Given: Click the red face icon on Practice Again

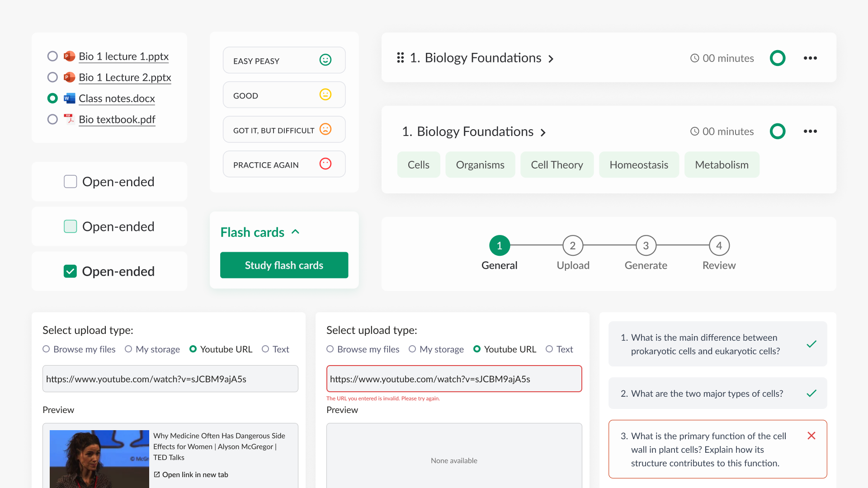Looking at the screenshot, I should [325, 164].
